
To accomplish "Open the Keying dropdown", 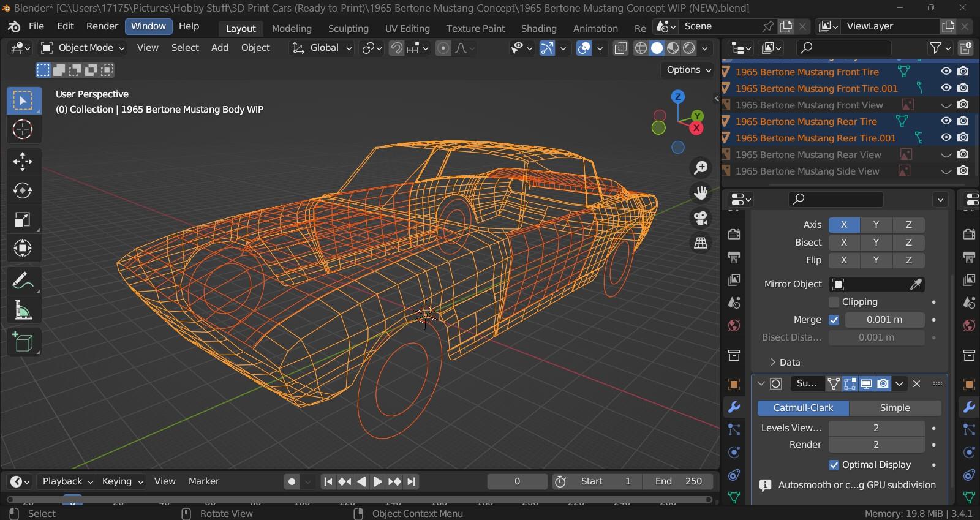I will click(x=122, y=481).
